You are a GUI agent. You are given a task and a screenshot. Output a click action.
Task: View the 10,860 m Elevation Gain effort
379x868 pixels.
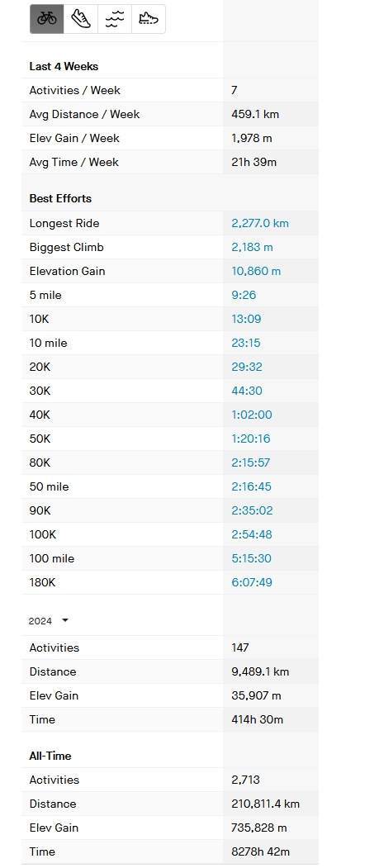[x=256, y=271]
